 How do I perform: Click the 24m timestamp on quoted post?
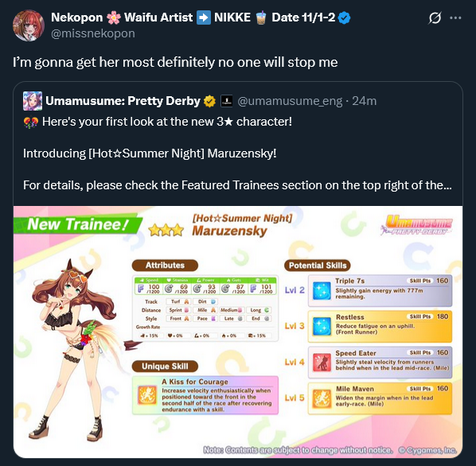click(x=365, y=101)
